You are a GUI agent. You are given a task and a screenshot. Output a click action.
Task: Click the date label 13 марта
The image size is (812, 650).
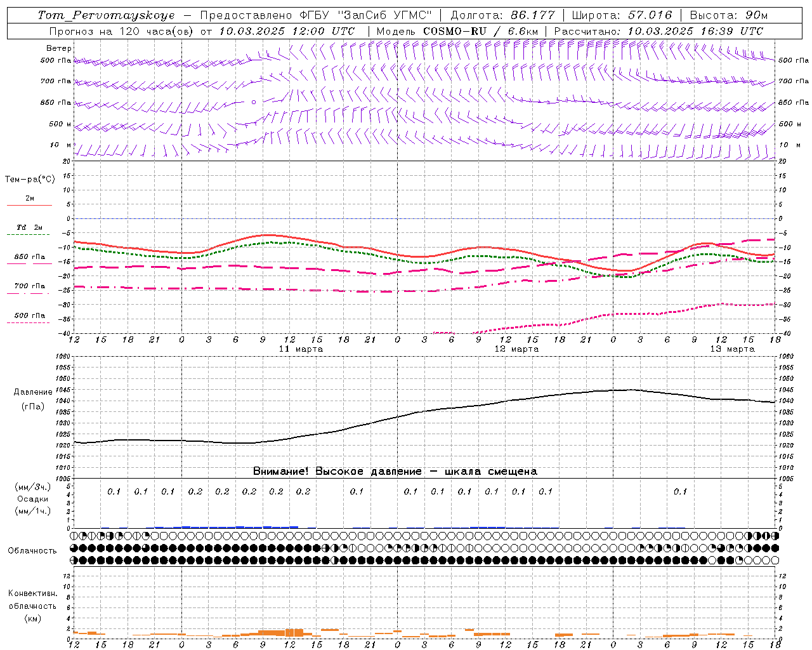click(x=732, y=349)
